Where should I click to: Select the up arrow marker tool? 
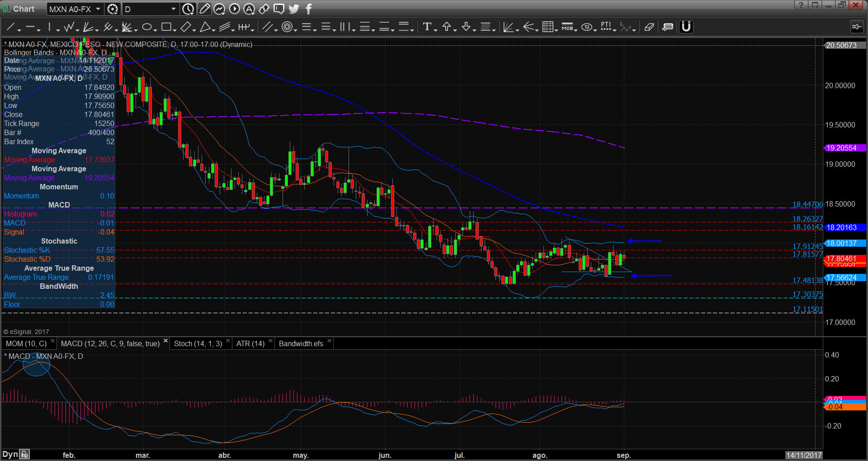pyautogui.click(x=447, y=27)
